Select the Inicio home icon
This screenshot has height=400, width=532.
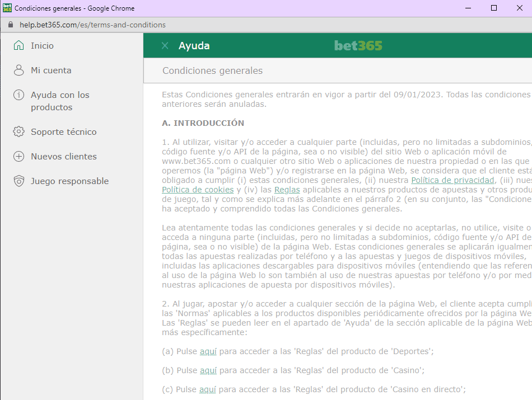click(x=17, y=45)
